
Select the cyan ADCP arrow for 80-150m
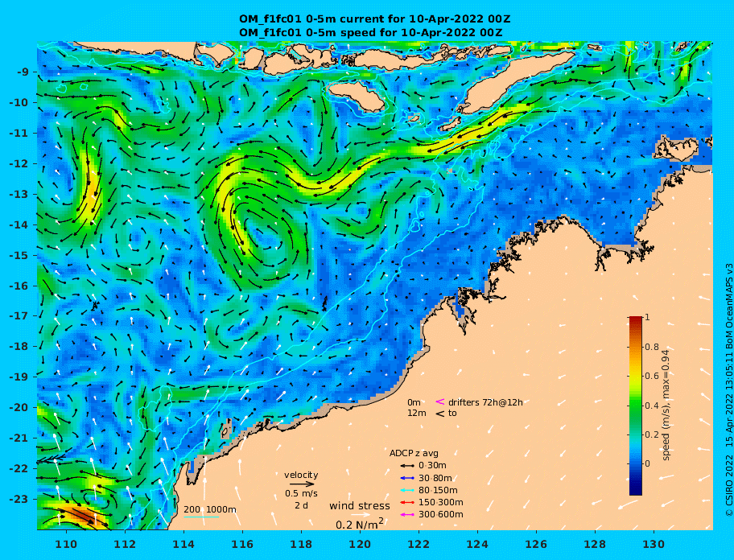click(x=407, y=490)
